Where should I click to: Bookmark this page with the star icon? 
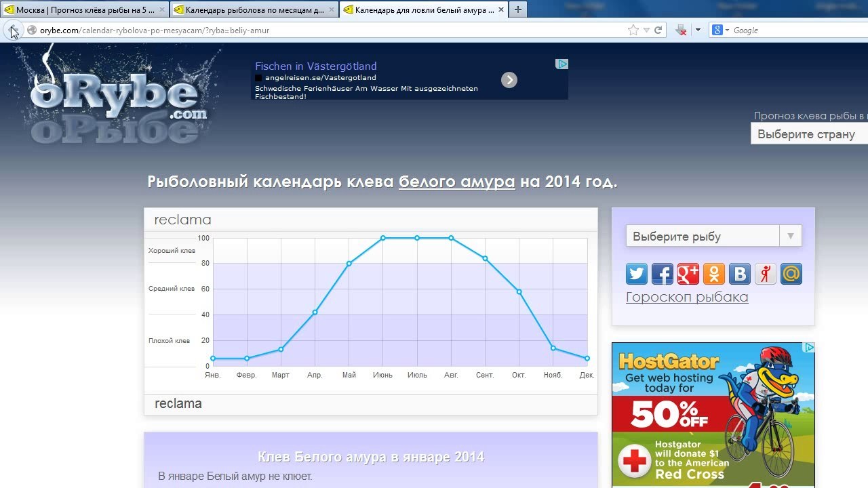(x=633, y=30)
